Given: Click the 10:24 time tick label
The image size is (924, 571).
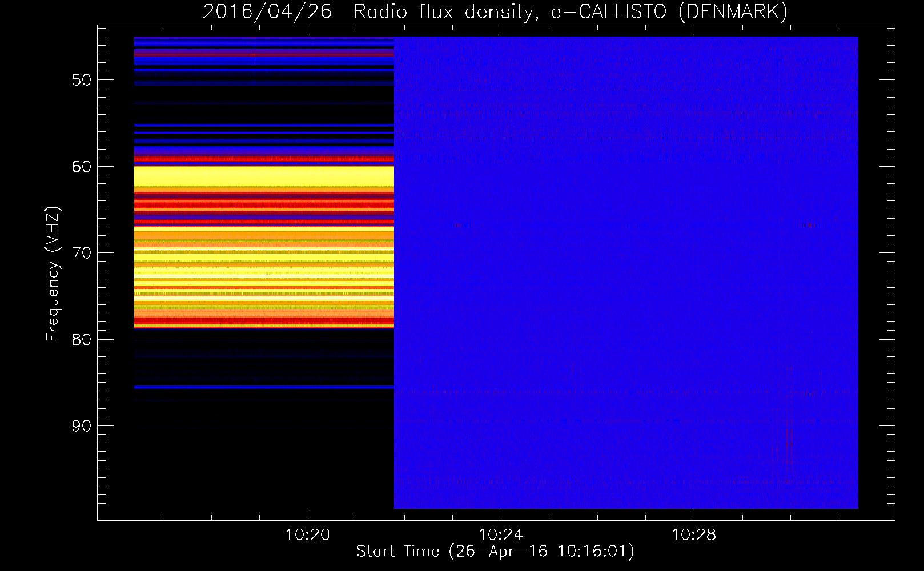Looking at the screenshot, I should pyautogui.click(x=501, y=535).
